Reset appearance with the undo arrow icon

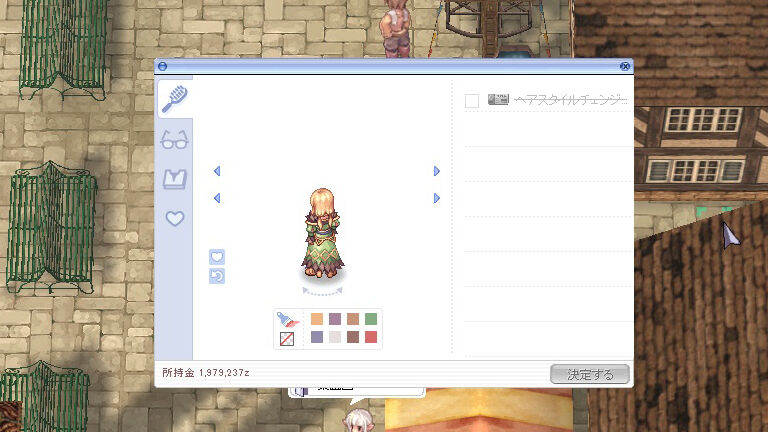click(217, 276)
